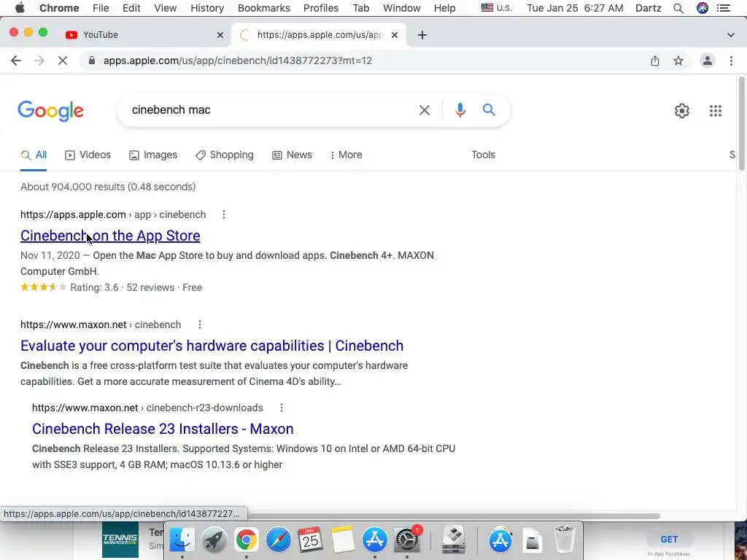Open the Google apps grid
Screen dimensions: 747x560
click(x=715, y=111)
